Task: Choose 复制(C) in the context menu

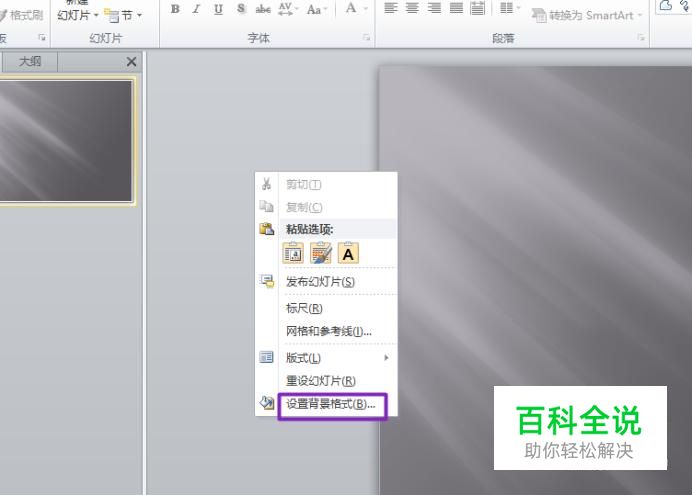Action: point(326,207)
